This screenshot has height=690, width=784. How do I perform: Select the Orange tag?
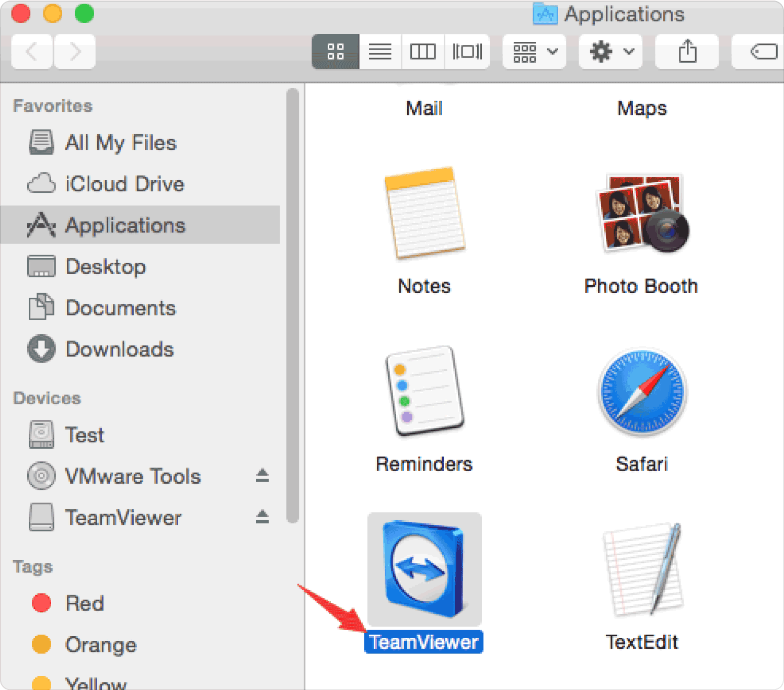click(x=140, y=645)
